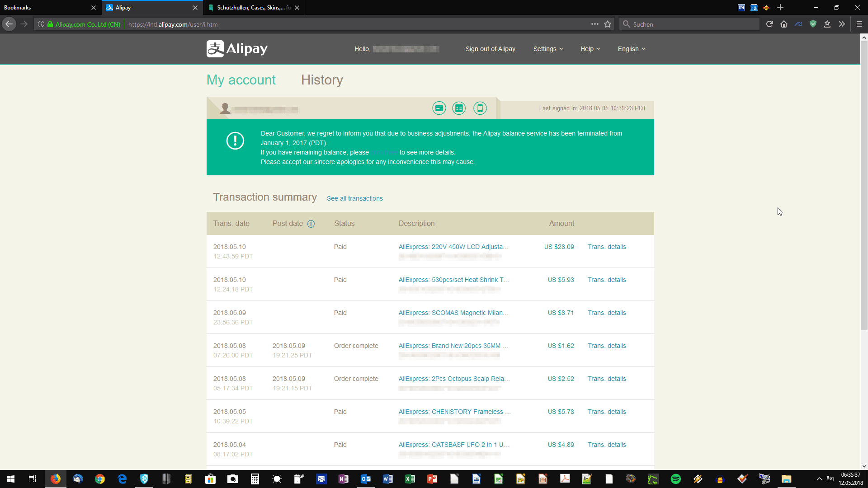Open Word from taskbar
Viewport: 868px width, 488px height.
tap(388, 479)
